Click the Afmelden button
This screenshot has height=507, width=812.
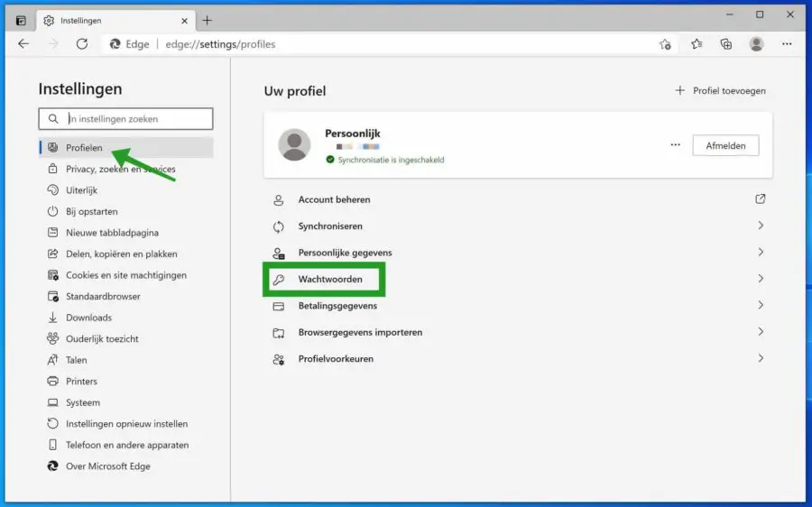[725, 145]
